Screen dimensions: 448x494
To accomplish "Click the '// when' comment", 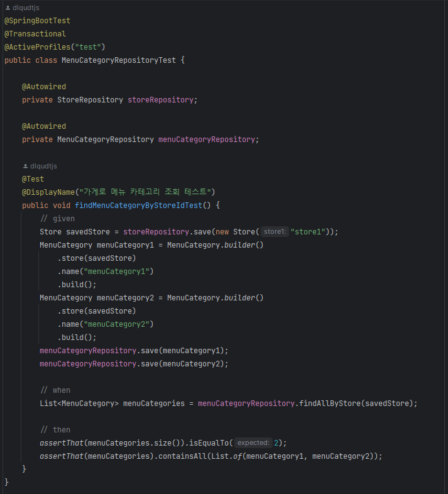I will pos(55,390).
